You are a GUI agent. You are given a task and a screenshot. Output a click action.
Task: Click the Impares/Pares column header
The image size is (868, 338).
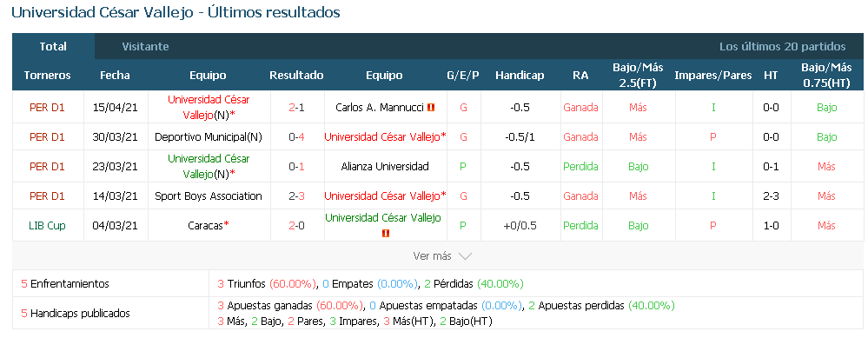click(x=713, y=76)
